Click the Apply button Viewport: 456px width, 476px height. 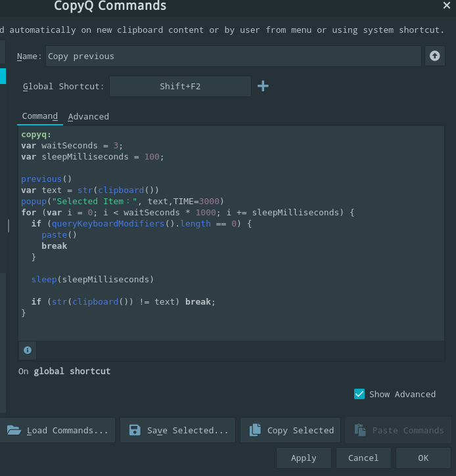304,458
